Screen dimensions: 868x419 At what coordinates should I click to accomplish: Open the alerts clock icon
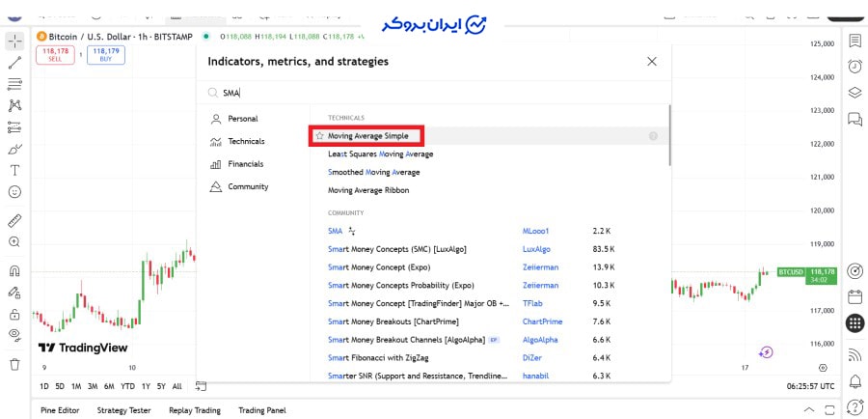tap(855, 66)
